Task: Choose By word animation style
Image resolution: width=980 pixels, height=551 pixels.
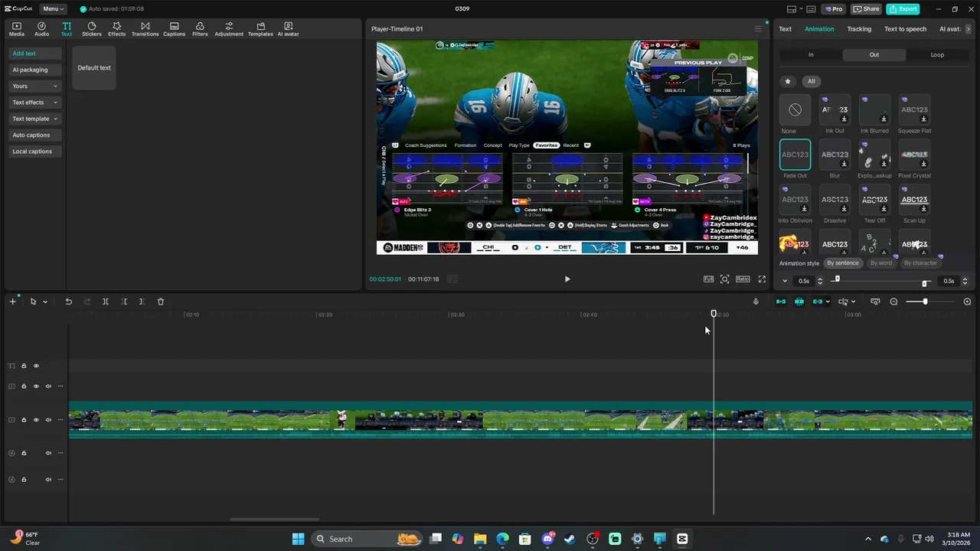Action: (x=880, y=263)
